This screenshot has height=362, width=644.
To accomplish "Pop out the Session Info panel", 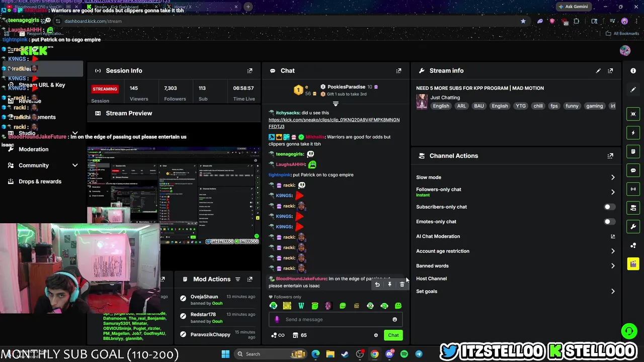I will 250,71.
